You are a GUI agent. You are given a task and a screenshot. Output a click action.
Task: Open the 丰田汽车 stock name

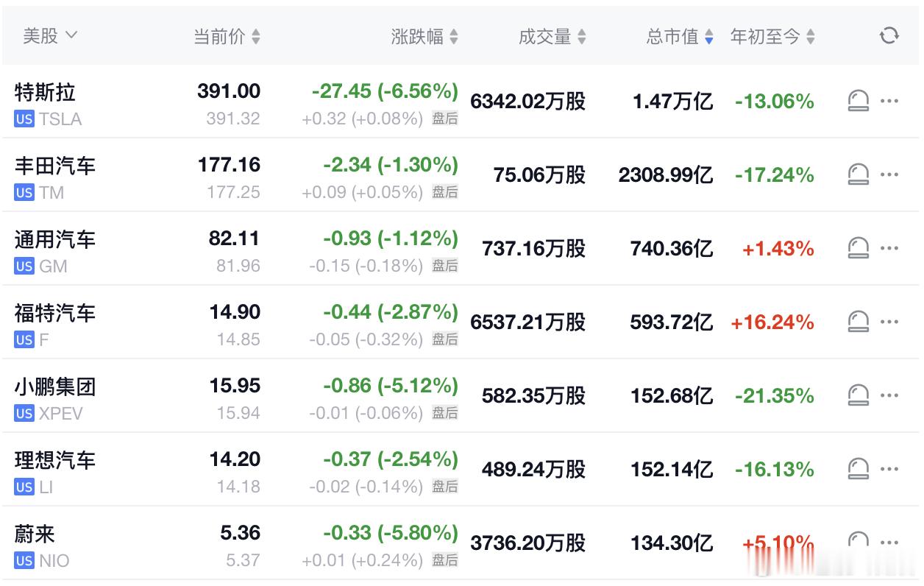[x=55, y=166]
